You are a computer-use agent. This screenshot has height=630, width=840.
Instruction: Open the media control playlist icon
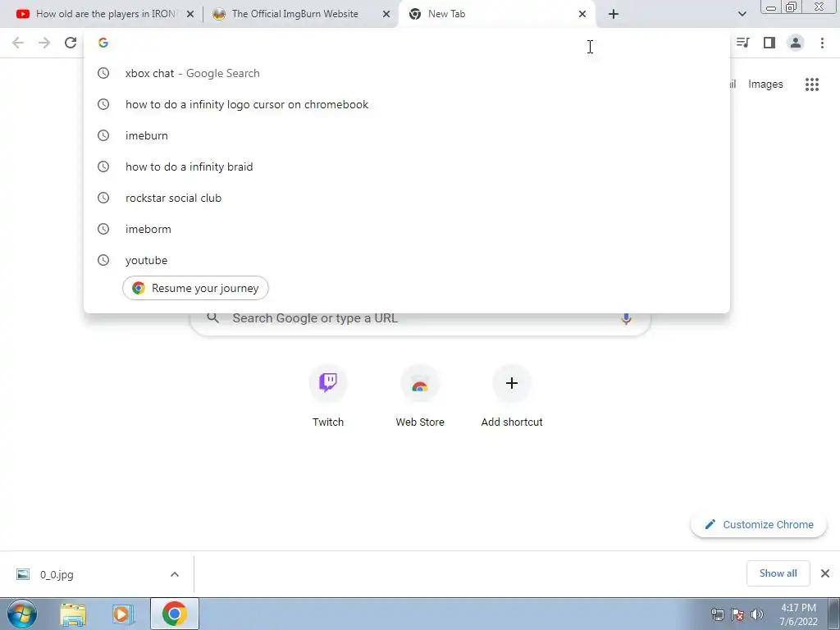click(742, 43)
